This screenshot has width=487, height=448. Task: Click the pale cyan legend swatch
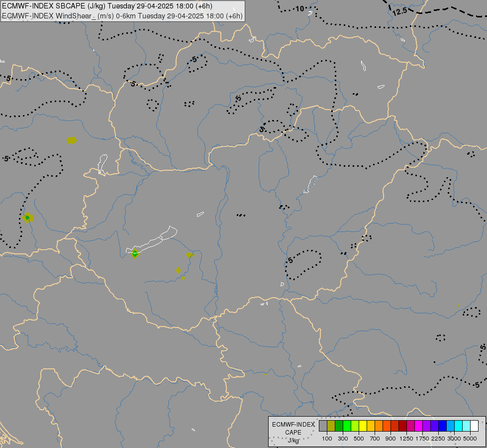[x=467, y=426]
